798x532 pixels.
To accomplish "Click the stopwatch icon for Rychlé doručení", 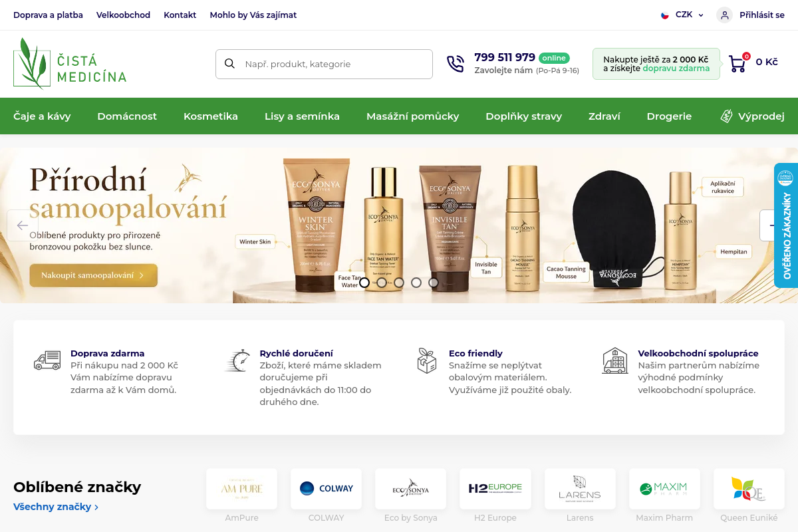I will coord(237,360).
